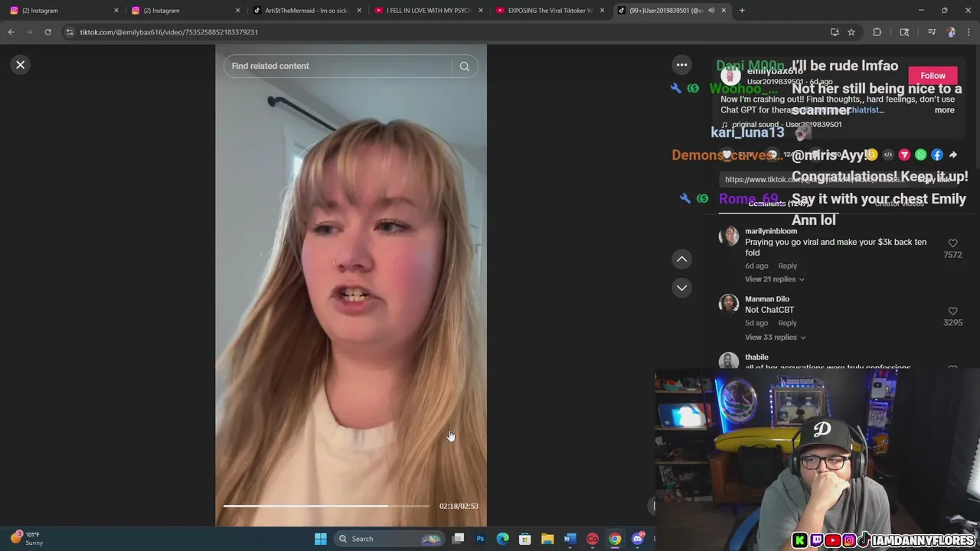Click the embed code icon
The width and height of the screenshot is (980, 551).
point(888,155)
